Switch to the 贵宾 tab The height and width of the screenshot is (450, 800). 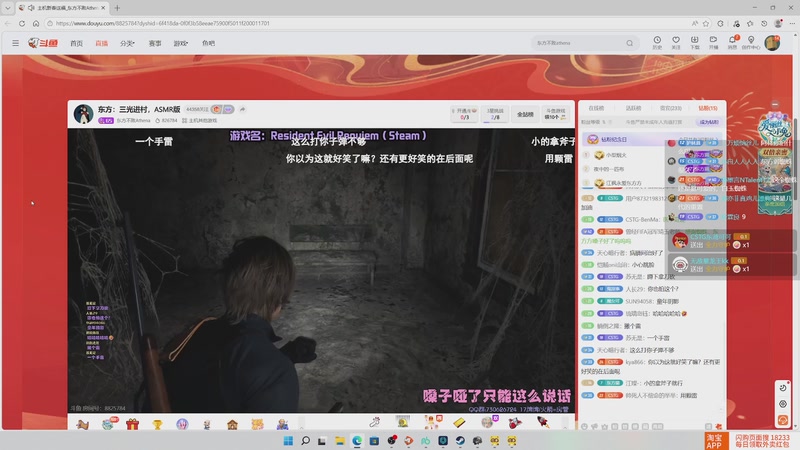670,108
